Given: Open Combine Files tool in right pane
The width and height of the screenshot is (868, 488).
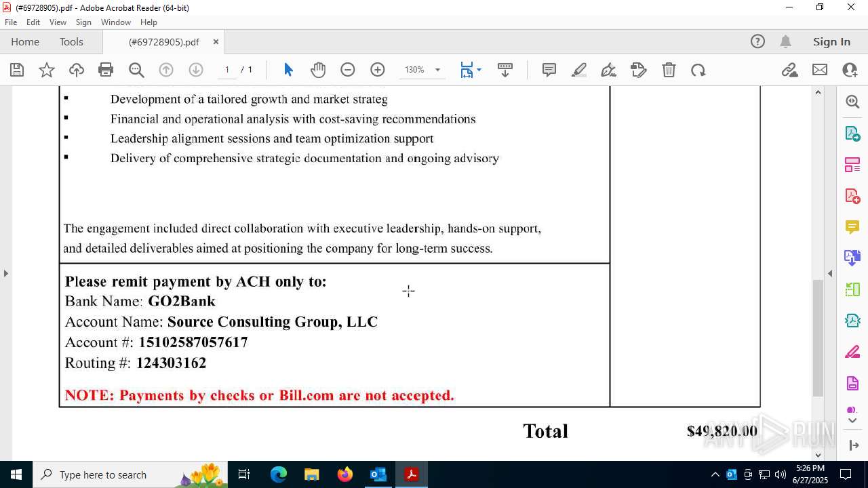Looking at the screenshot, I should (x=852, y=258).
